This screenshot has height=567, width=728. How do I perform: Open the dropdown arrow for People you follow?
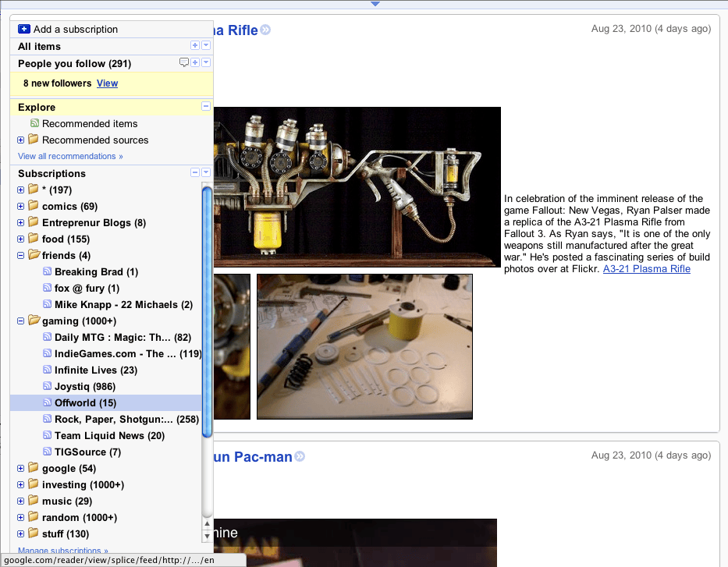coord(206,62)
